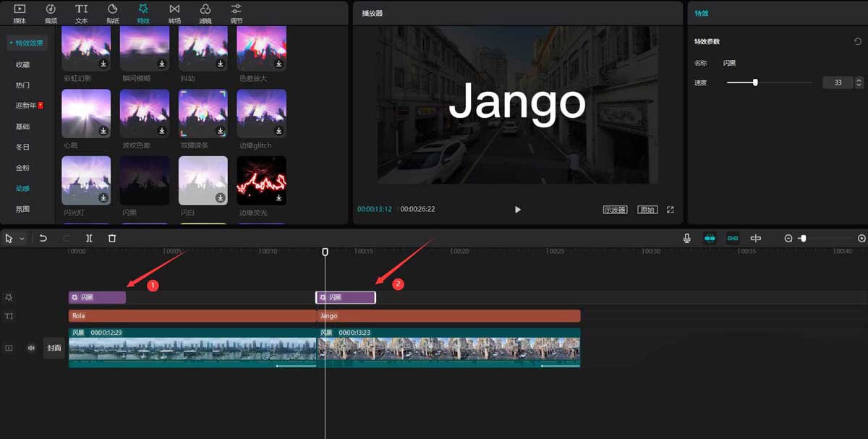Enter fullscreen preview in the player
This screenshot has width=868, height=439.
pyautogui.click(x=670, y=210)
